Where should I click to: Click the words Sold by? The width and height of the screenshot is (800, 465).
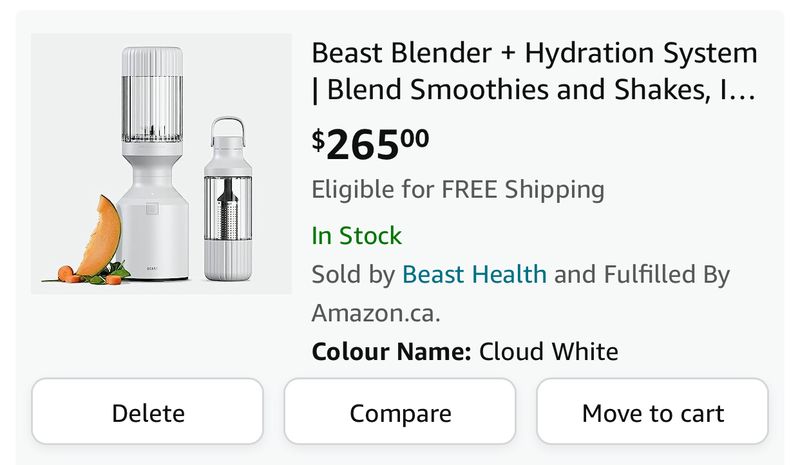pos(353,274)
